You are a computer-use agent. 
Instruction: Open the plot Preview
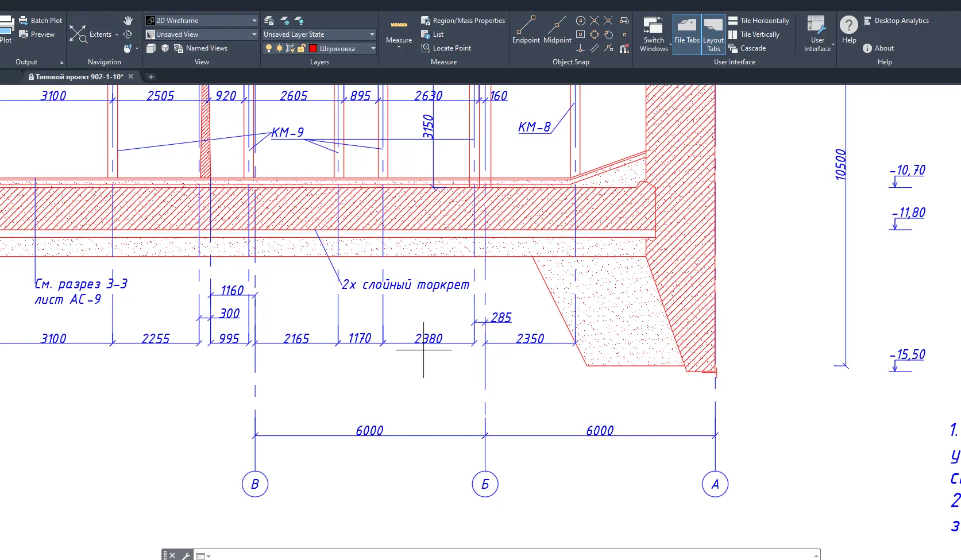[37, 34]
